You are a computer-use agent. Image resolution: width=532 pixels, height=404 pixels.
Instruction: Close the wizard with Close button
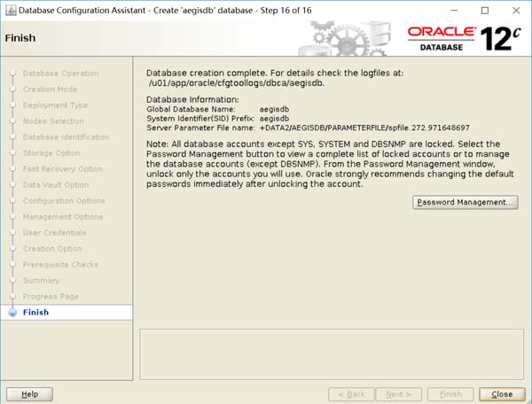click(502, 394)
